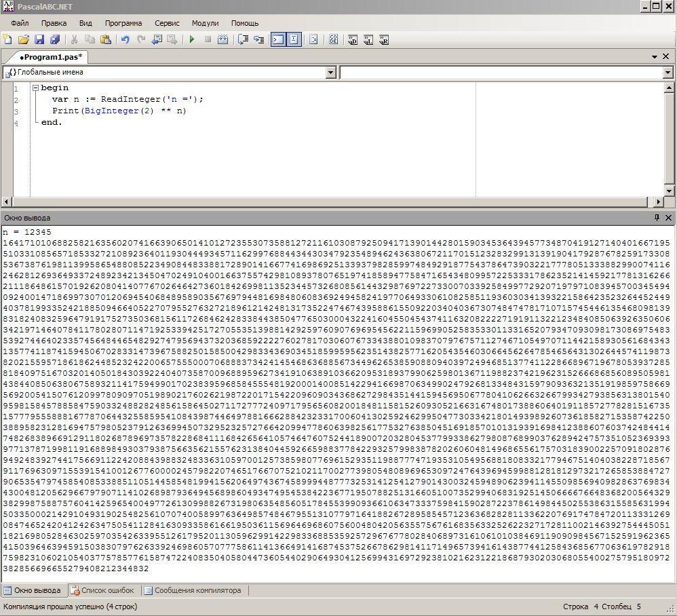Open the Правка menu
677x616 pixels.
54,23
